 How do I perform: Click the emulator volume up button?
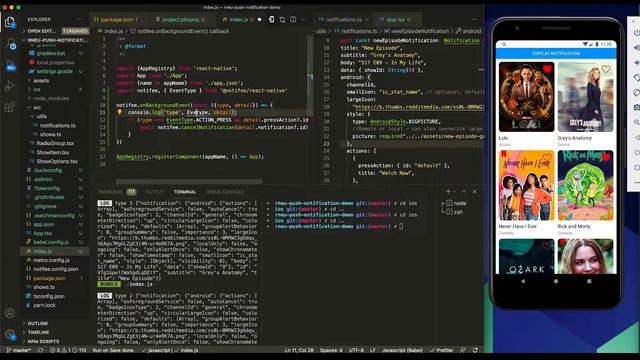[637, 48]
